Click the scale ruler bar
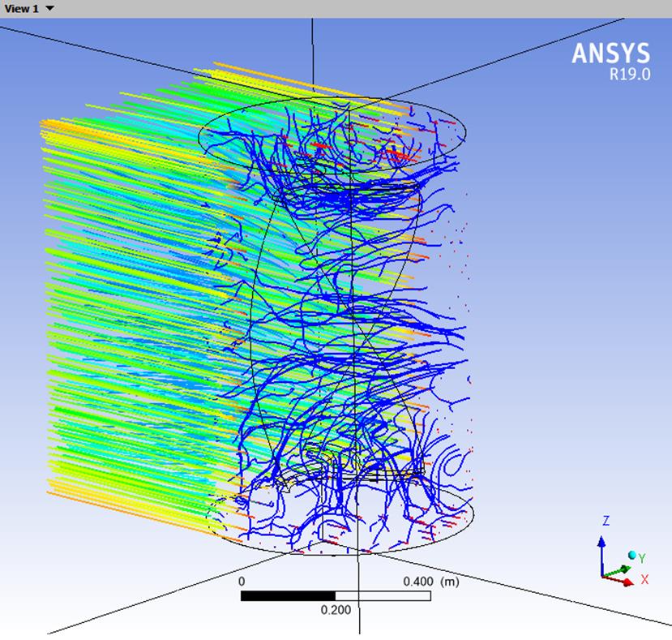672x640 pixels. coord(336,596)
